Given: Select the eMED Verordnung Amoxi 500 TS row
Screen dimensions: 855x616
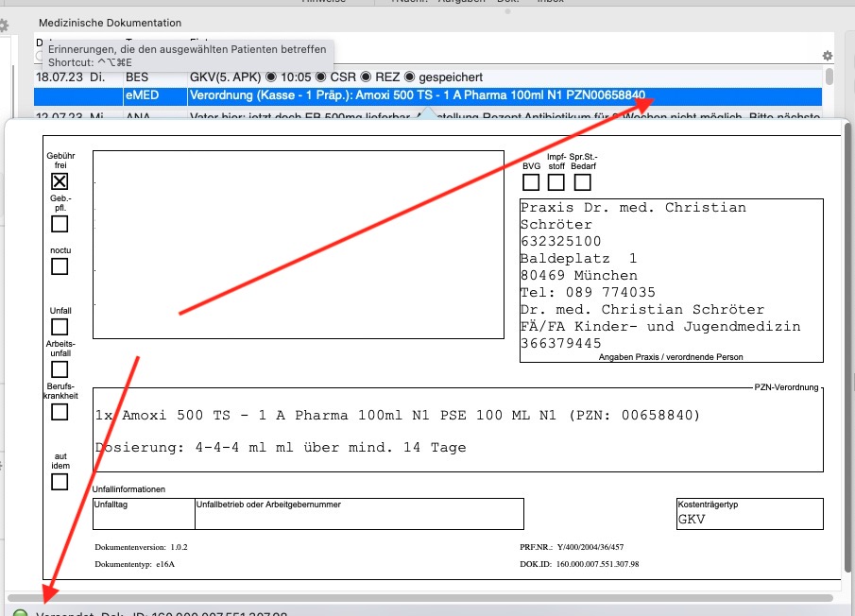Looking at the screenshot, I should click(x=427, y=95).
